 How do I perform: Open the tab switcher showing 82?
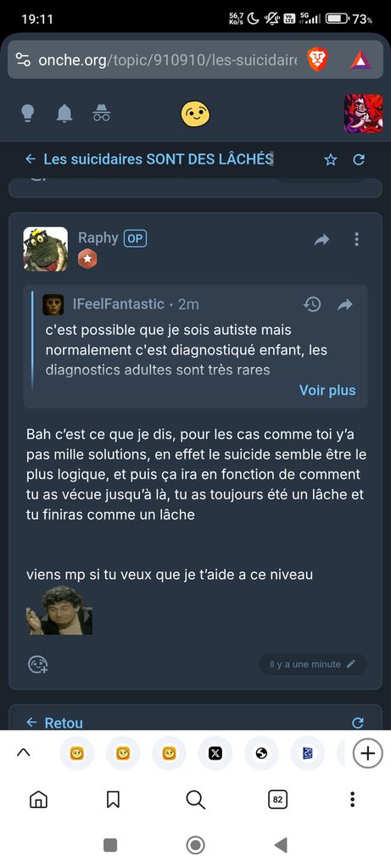click(x=277, y=799)
